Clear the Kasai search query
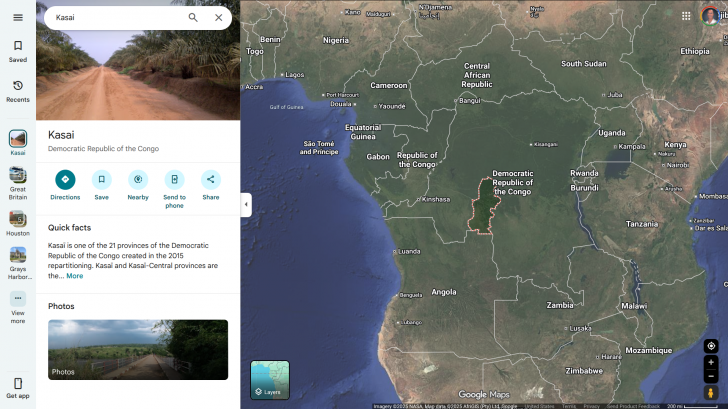Screen dimensions: 728x409 coord(218,17)
